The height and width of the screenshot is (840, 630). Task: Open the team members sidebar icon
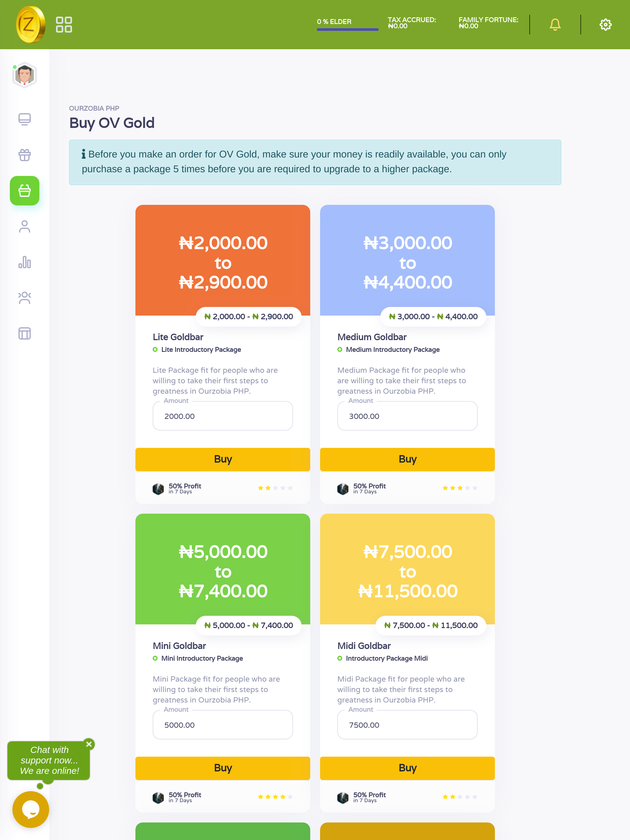coord(25,298)
